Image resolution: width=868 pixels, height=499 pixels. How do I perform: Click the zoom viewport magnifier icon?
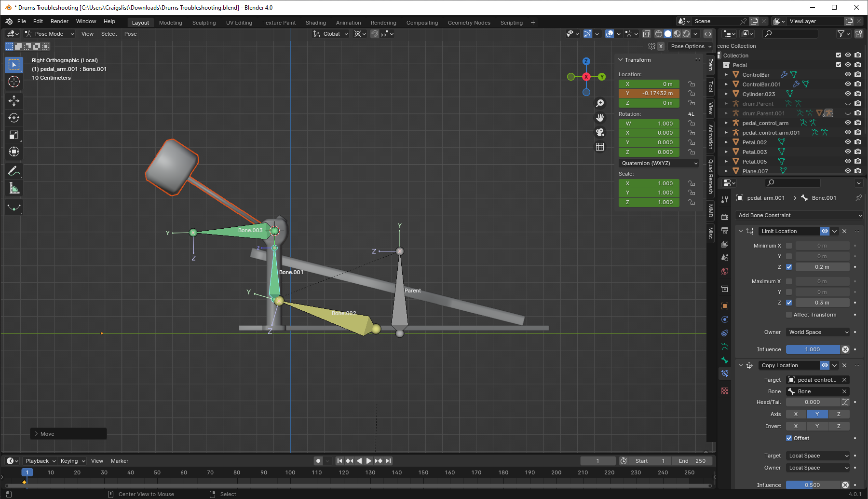600,103
